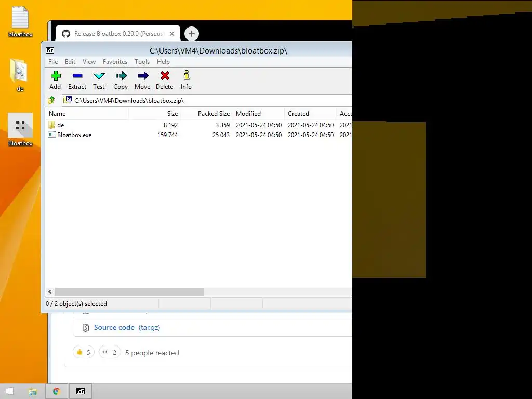Click packed size 3 359 of de folder

click(222, 125)
